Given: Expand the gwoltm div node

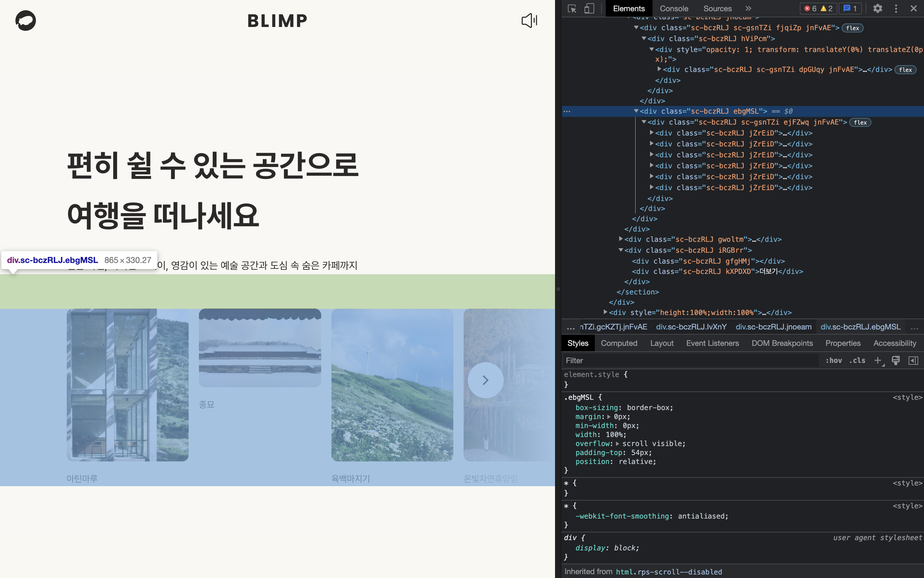Looking at the screenshot, I should point(620,239).
